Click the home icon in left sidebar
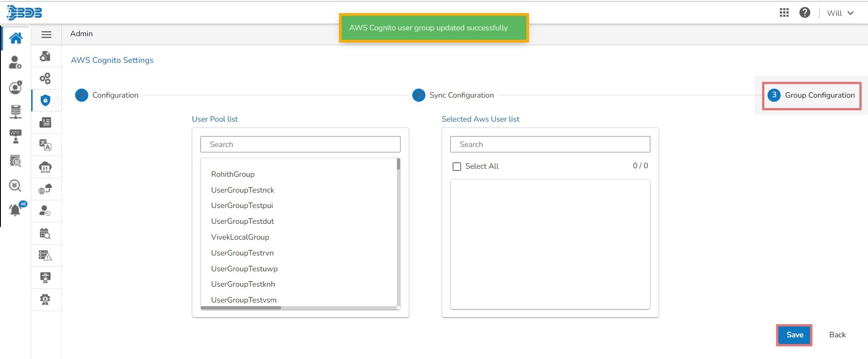The width and height of the screenshot is (868, 359). 16,38
